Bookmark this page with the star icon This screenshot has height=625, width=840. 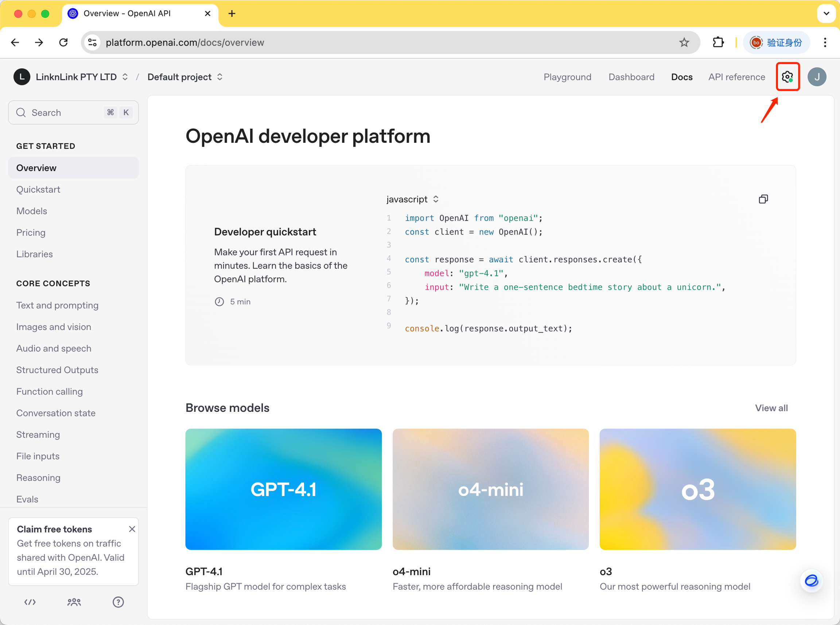684,42
